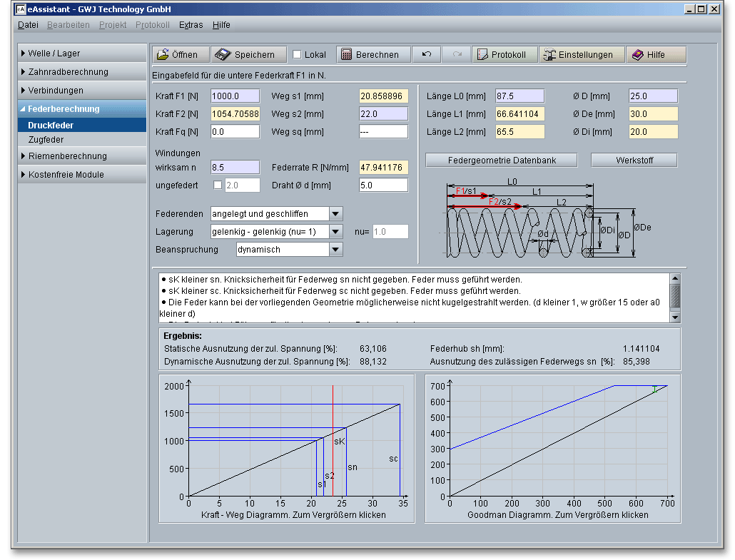Toggle the ungefedert checkbox

(x=218, y=185)
